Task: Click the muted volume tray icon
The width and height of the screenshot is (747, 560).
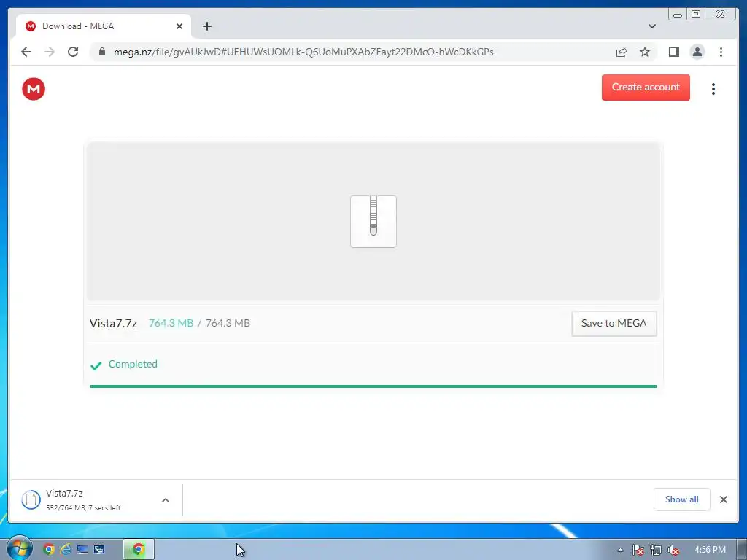Action: coord(673,550)
